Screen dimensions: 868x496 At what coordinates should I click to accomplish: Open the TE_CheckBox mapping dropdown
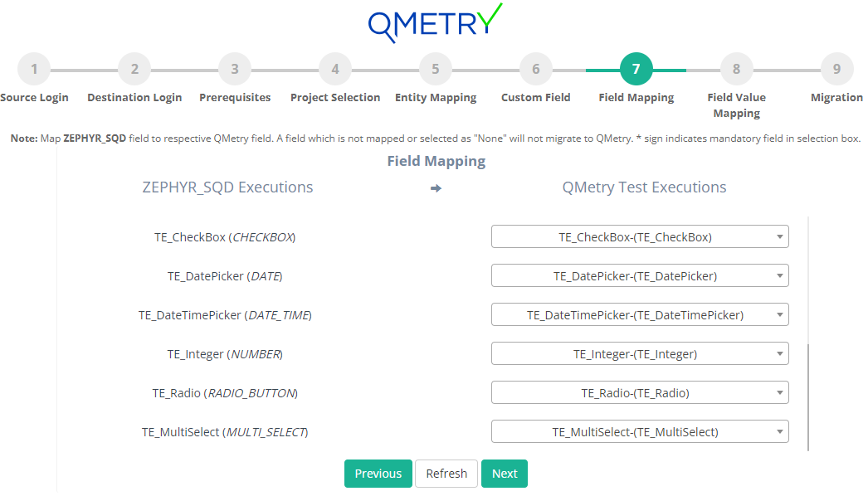point(640,237)
